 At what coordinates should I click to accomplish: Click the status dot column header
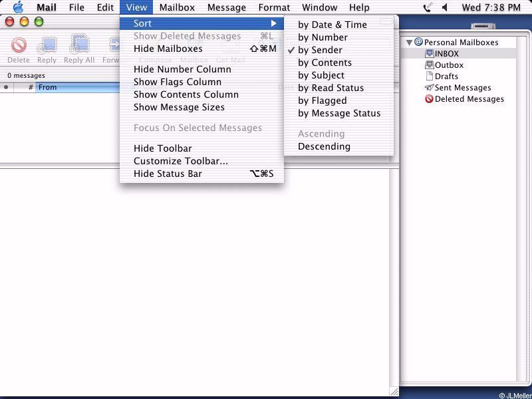(x=6, y=87)
